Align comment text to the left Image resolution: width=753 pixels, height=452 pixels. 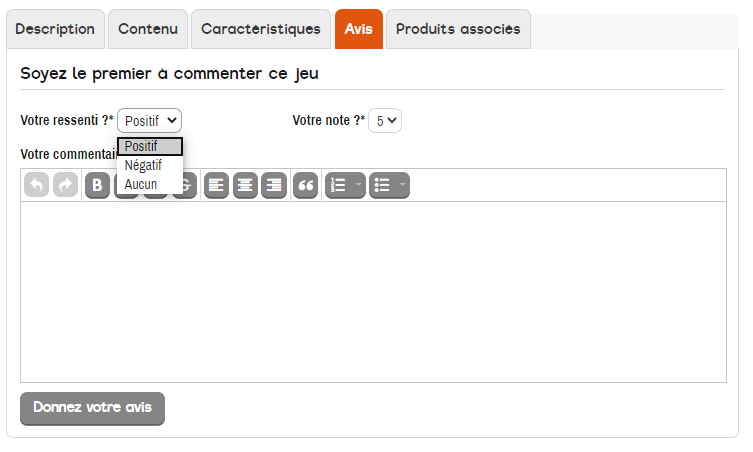tap(217, 185)
